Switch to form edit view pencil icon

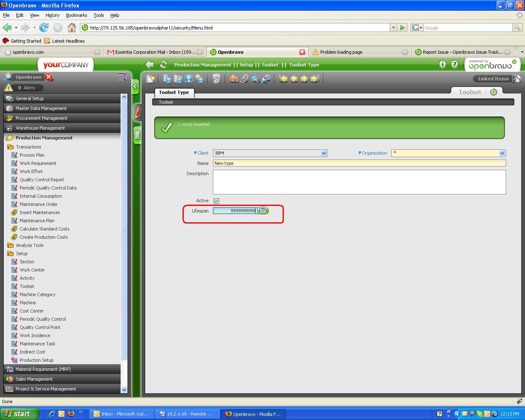click(138, 112)
